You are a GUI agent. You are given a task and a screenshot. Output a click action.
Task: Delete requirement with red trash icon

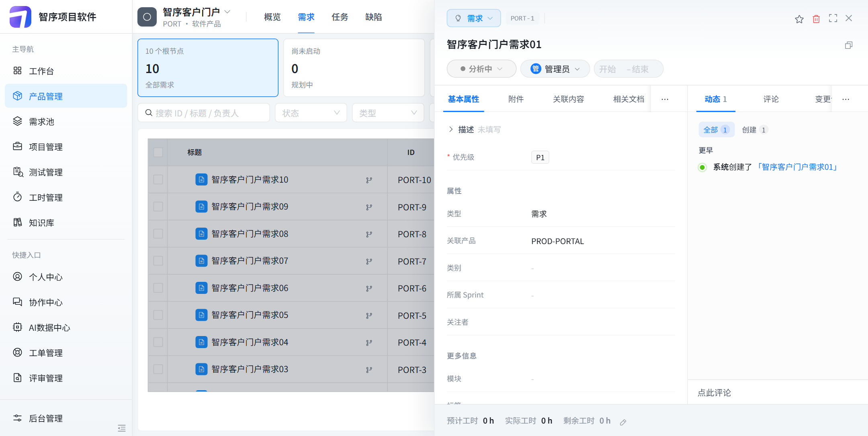(x=816, y=19)
